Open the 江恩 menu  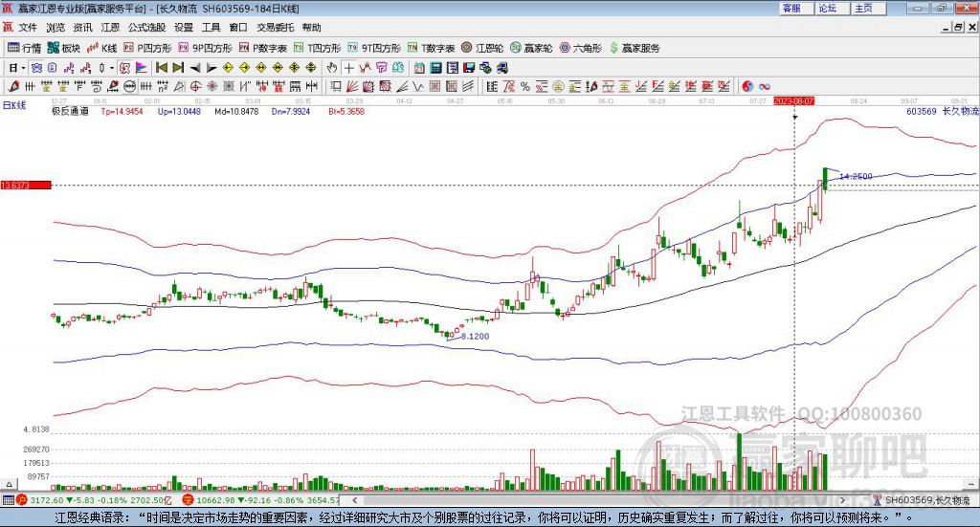pyautogui.click(x=110, y=28)
